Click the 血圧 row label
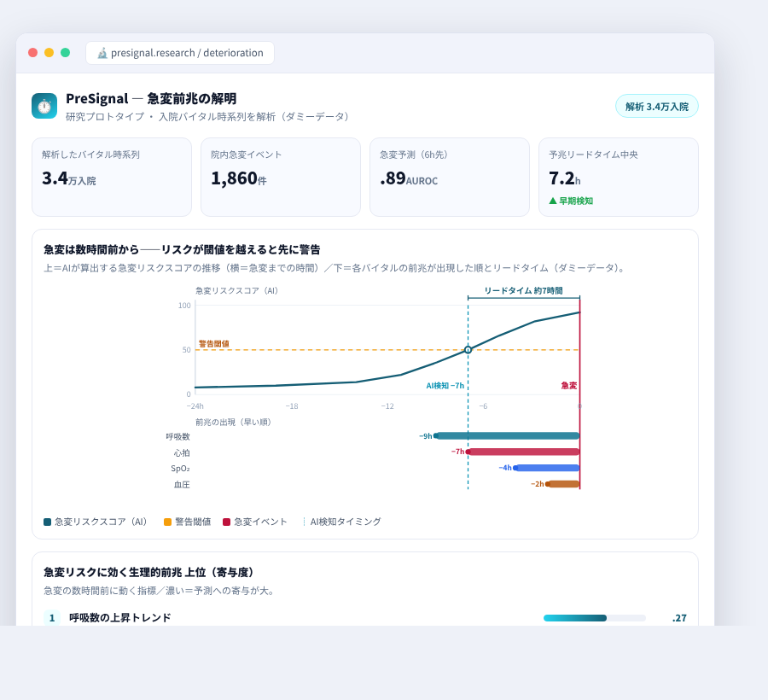The width and height of the screenshot is (768, 700). click(x=182, y=485)
